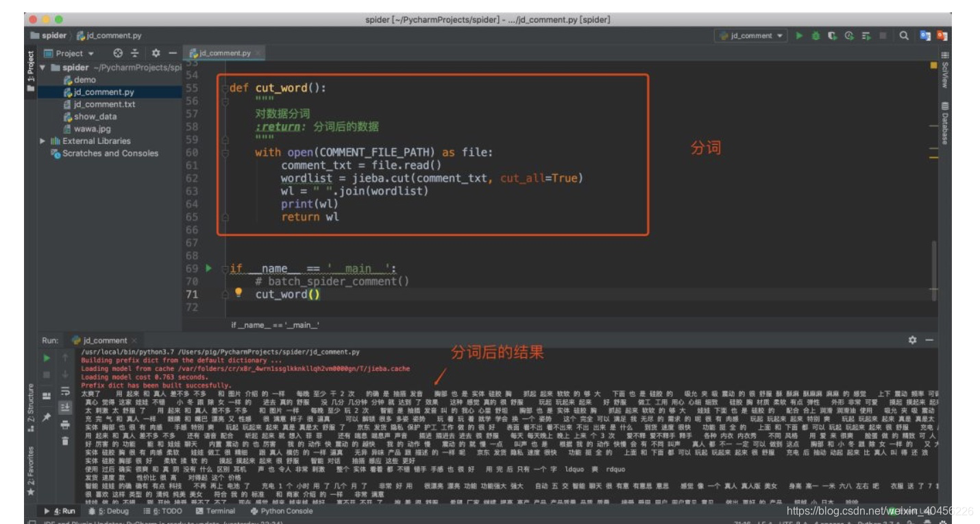
Task: Open Search Everywhere magnifier icon
Action: pos(904,36)
